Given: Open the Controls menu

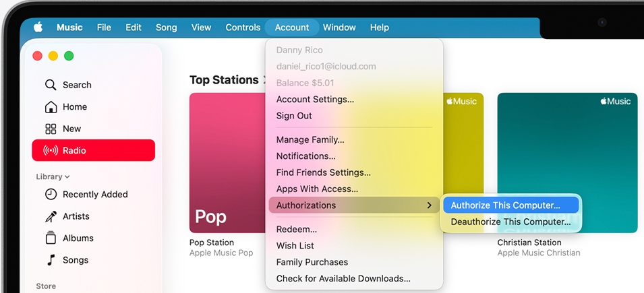Looking at the screenshot, I should 243,28.
